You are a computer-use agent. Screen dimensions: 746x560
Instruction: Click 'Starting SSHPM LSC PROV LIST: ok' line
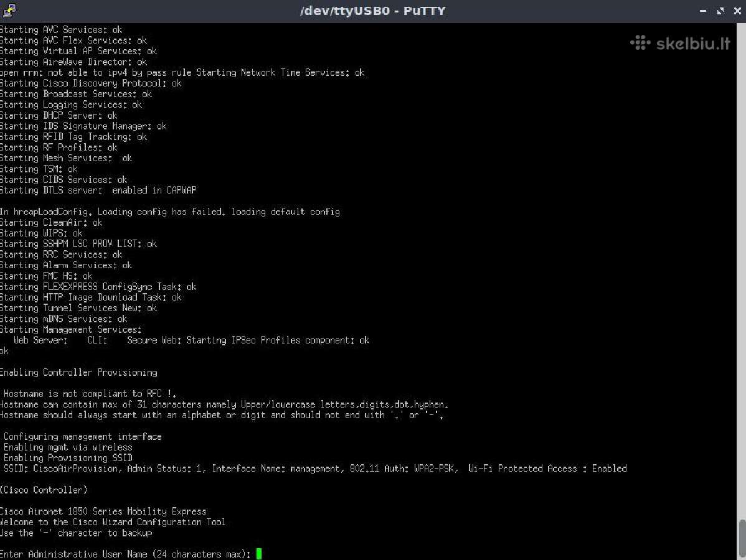[x=78, y=243]
